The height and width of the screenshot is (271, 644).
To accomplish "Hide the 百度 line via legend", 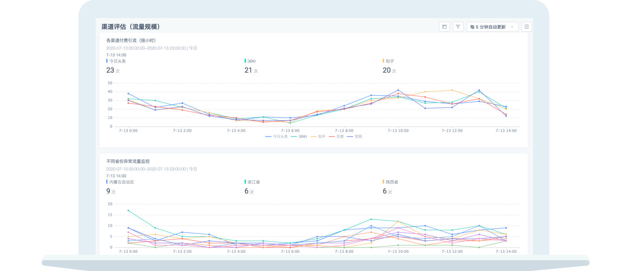I will coord(337,136).
